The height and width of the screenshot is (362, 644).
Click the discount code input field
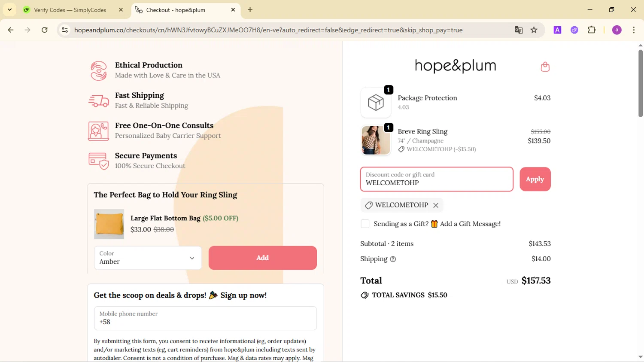click(x=437, y=179)
